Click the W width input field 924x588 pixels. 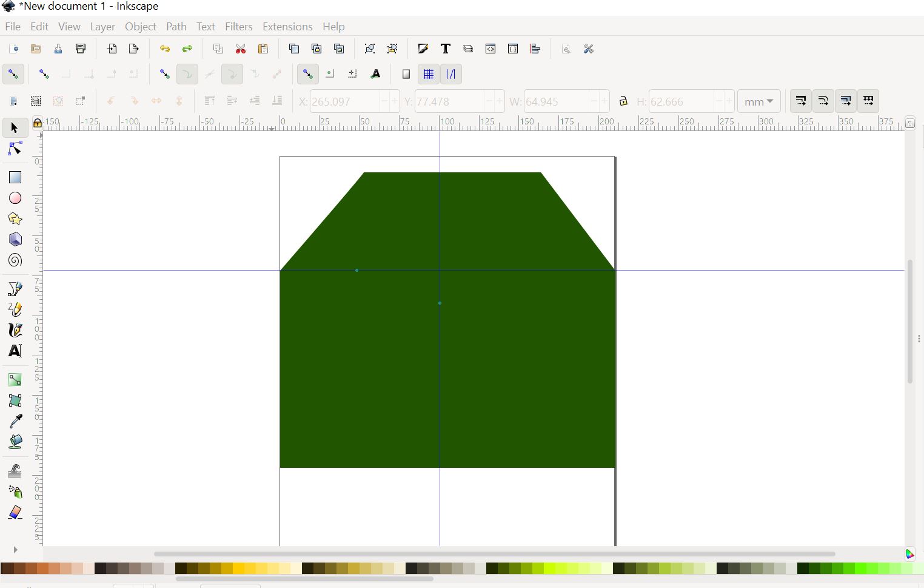point(556,101)
